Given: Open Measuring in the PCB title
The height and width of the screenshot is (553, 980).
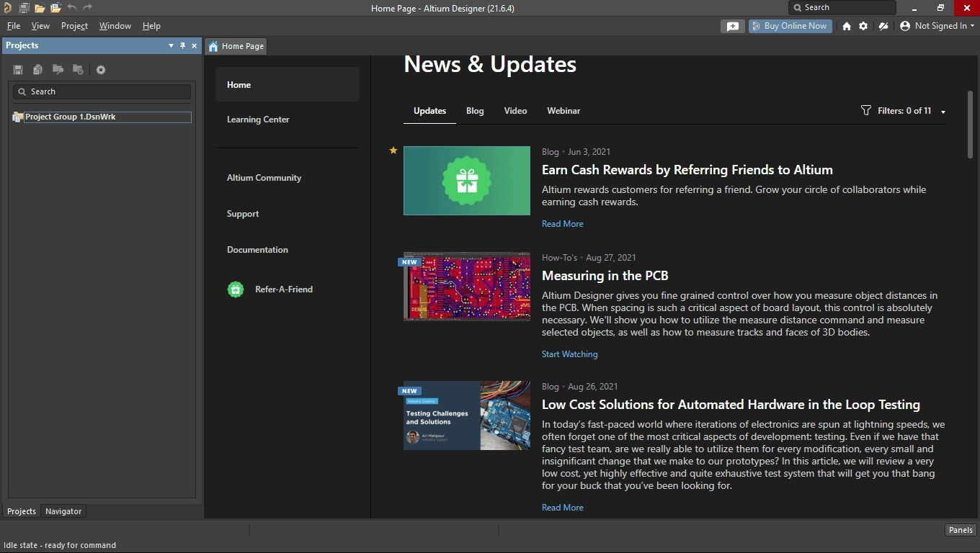Looking at the screenshot, I should (605, 276).
